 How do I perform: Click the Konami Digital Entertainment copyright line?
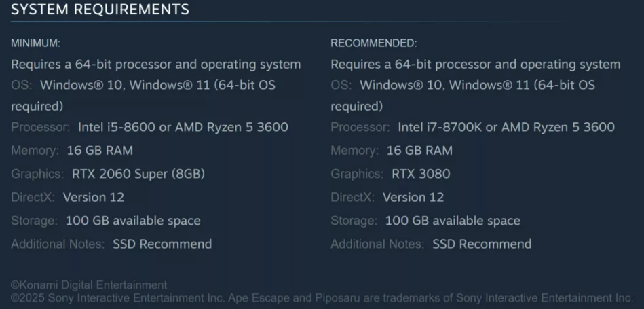click(89, 285)
